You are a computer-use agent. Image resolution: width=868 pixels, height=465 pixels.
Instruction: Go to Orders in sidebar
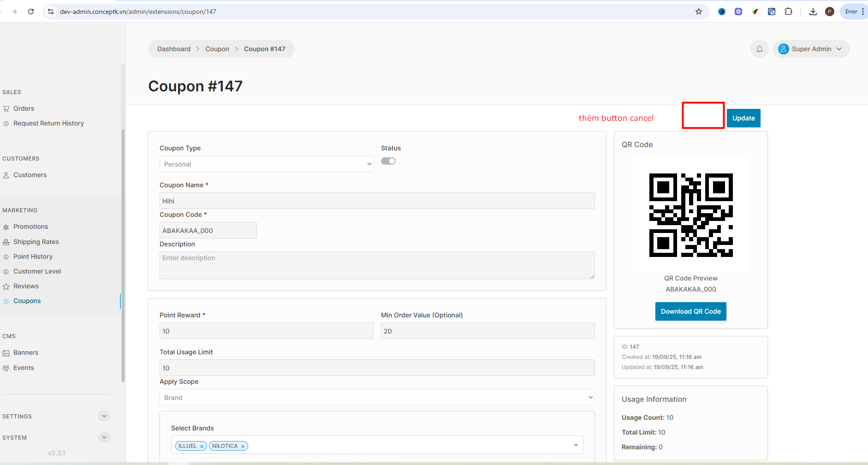coord(24,108)
